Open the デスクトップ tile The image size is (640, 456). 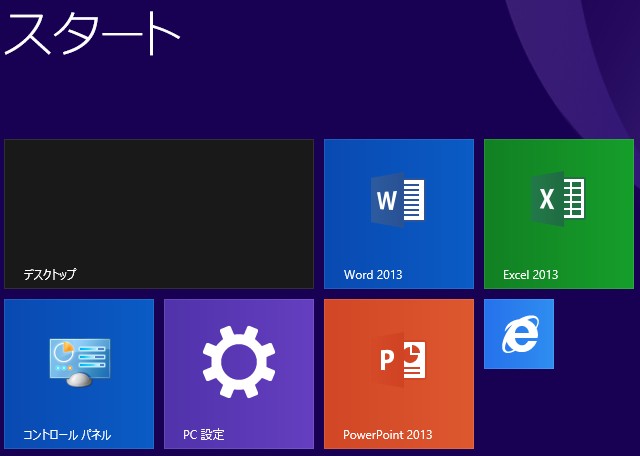point(159,214)
